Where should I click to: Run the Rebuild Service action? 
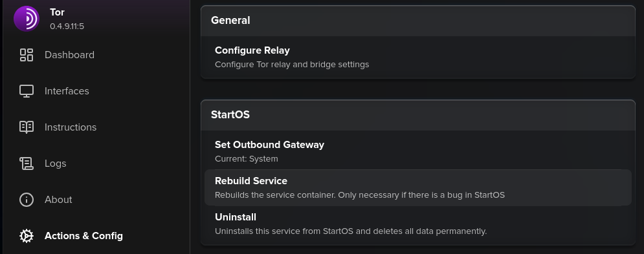(x=417, y=187)
